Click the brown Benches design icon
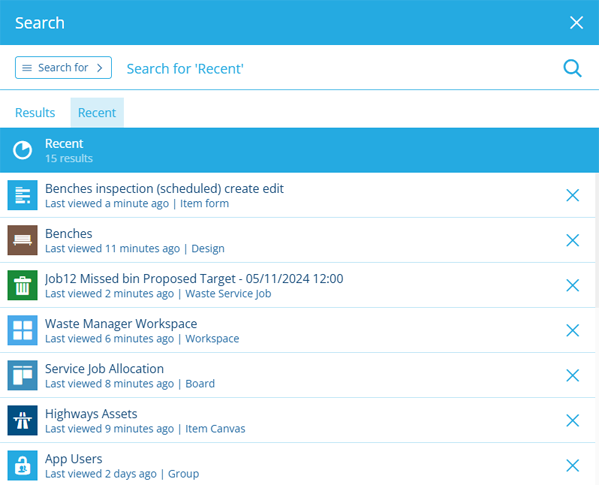 pos(23,240)
